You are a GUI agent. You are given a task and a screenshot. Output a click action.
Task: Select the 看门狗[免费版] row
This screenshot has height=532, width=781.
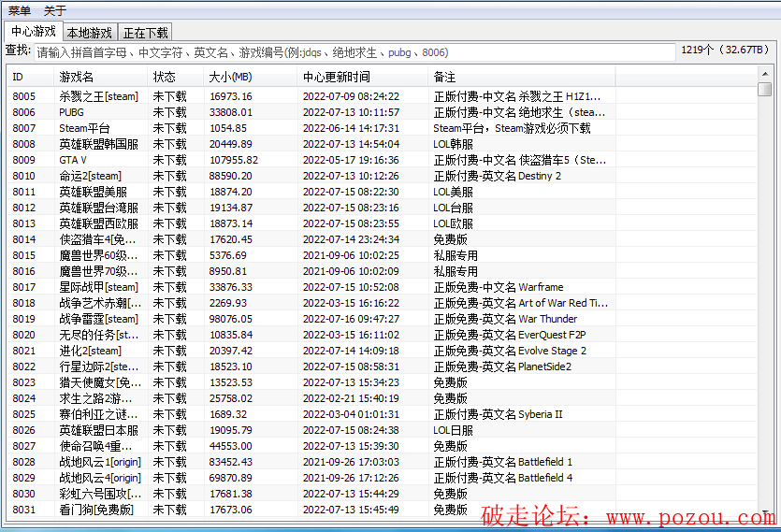(383, 510)
